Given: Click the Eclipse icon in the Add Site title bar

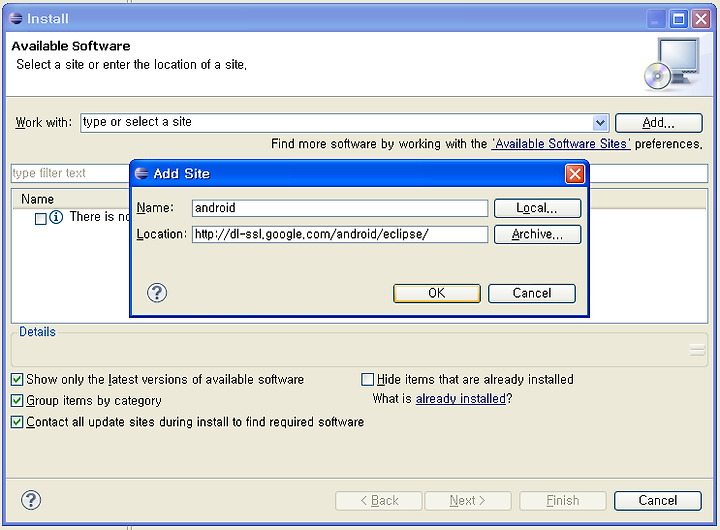Looking at the screenshot, I should point(141,174).
